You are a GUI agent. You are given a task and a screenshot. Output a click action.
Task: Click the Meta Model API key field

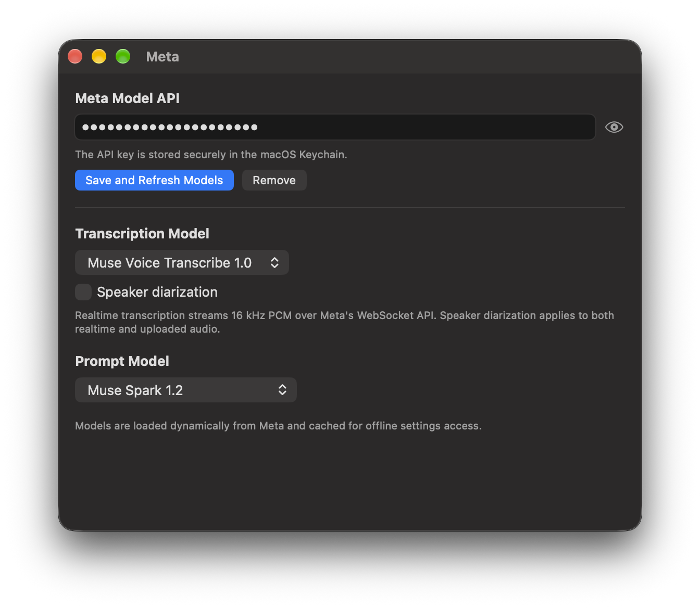[x=335, y=127]
